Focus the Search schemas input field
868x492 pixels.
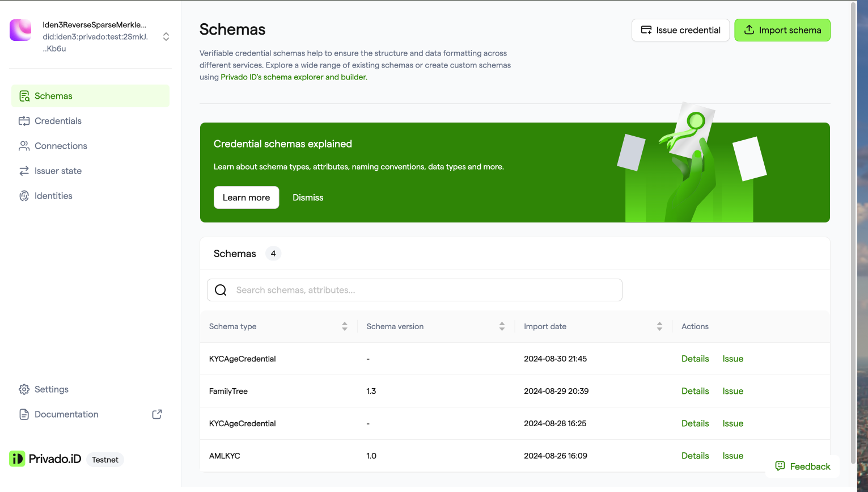point(414,290)
